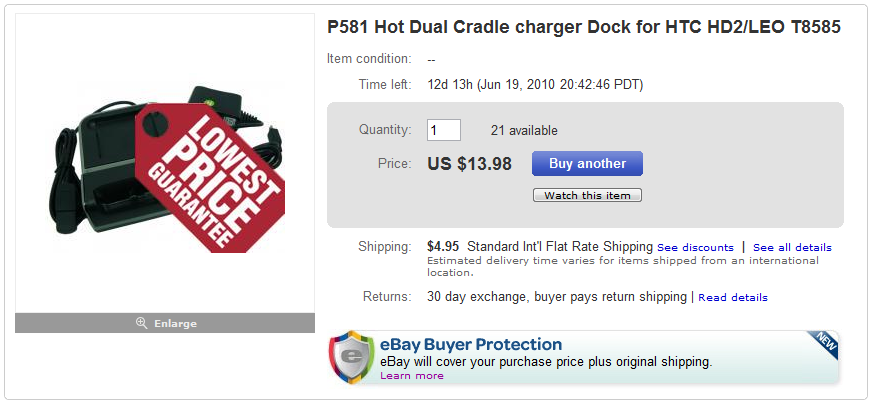Image resolution: width=871 pixels, height=404 pixels.
Task: Click the eBay Buyer Protection heading
Action: [470, 345]
